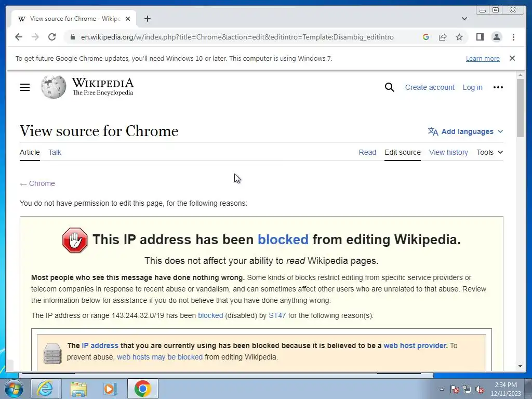Dismiss the Windows 7 update notice
The height and width of the screenshot is (399, 532).
pyautogui.click(x=512, y=58)
